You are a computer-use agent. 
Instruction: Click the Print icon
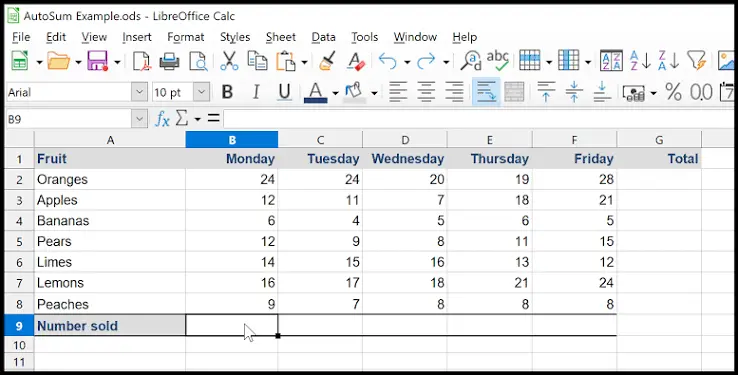169,61
